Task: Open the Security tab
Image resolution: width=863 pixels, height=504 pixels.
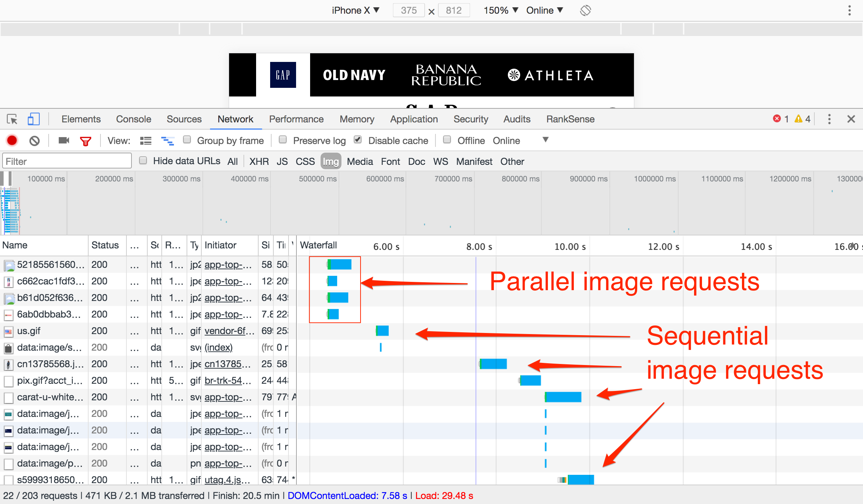Action: [471, 119]
